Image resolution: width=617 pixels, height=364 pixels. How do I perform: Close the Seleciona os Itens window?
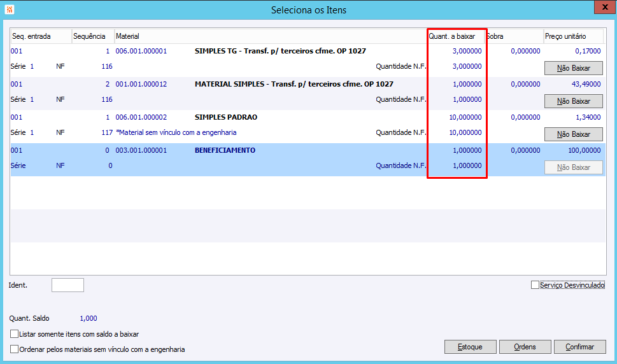[605, 8]
